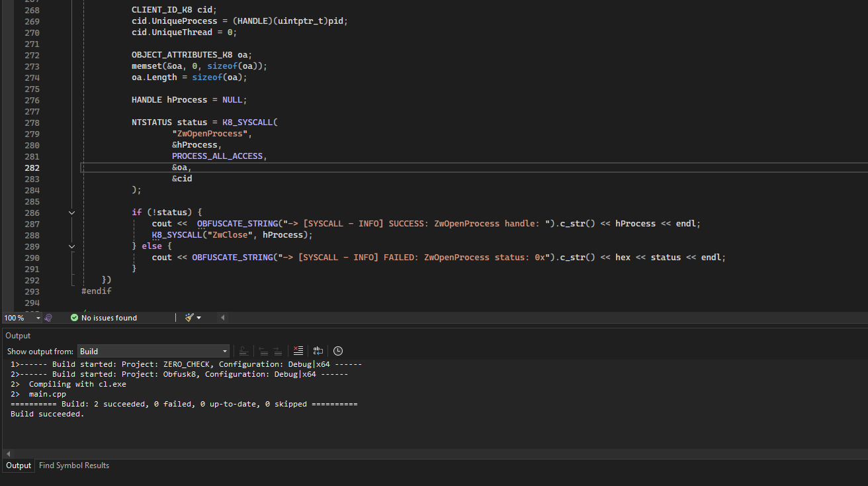Click the #endif directive on line 293
868x486 pixels.
(97, 291)
